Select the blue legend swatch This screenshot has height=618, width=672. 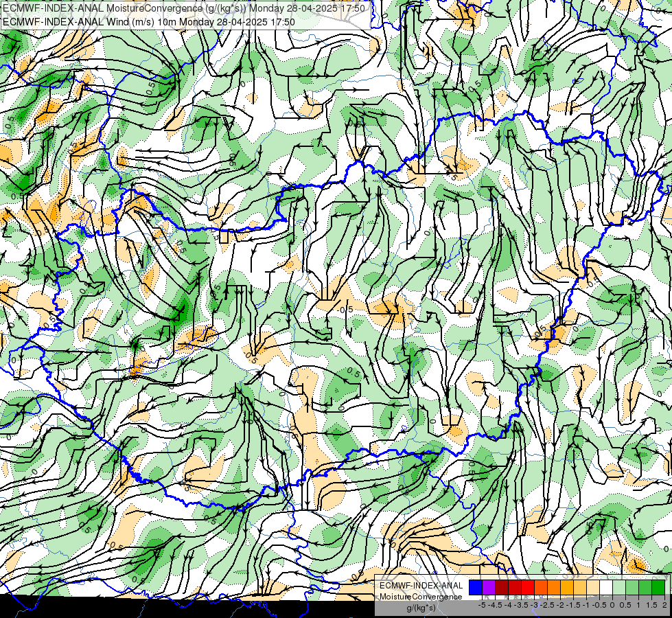point(475,588)
